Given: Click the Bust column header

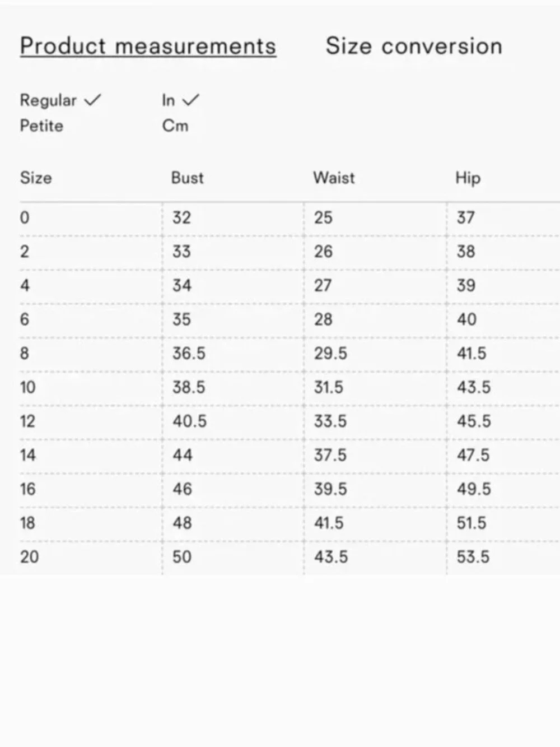Looking at the screenshot, I should click(x=187, y=178).
